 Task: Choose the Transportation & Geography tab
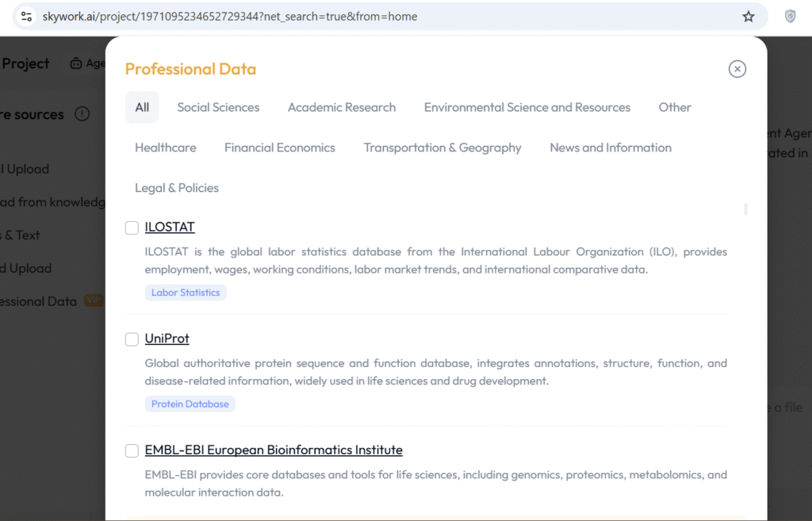click(x=442, y=148)
